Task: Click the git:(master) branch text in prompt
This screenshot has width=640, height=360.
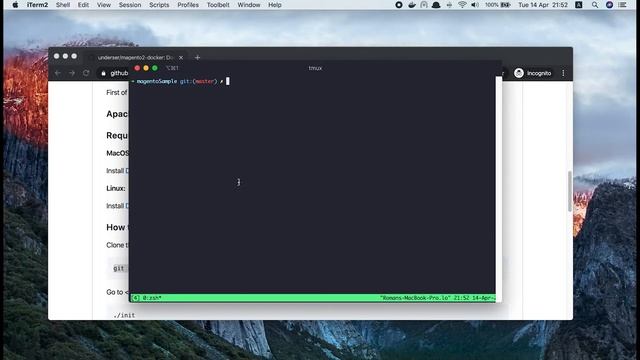Action: click(x=199, y=81)
